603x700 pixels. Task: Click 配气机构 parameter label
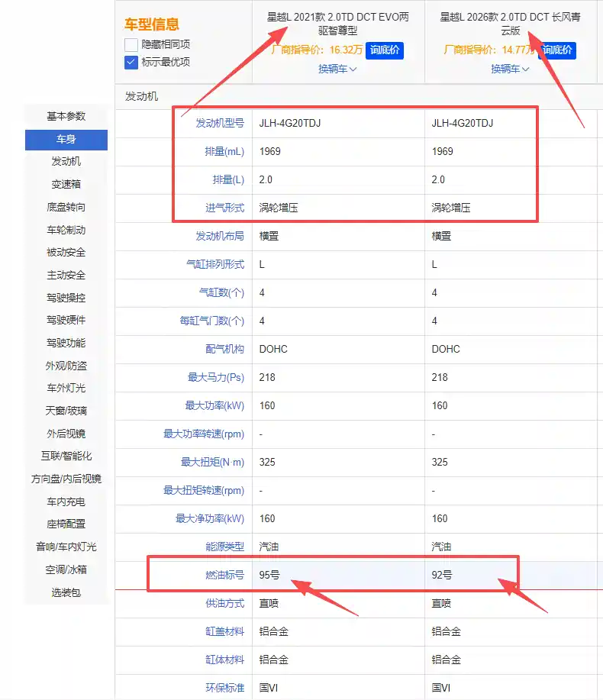click(x=224, y=349)
